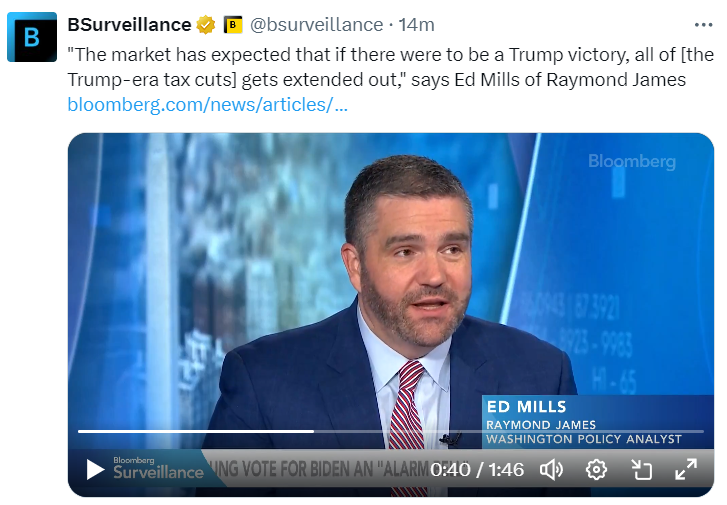This screenshot has height=505, width=727.
Task: Click the gold verified checkmark badge
Action: [x=206, y=24]
